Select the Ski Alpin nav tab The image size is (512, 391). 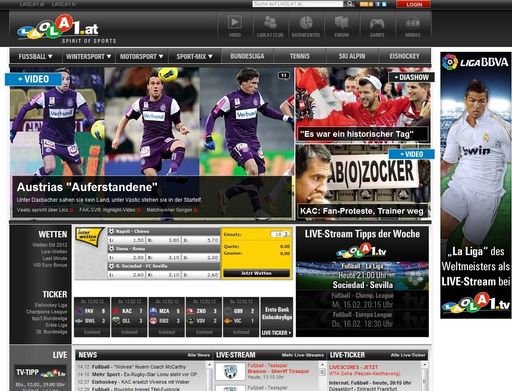[352, 56]
